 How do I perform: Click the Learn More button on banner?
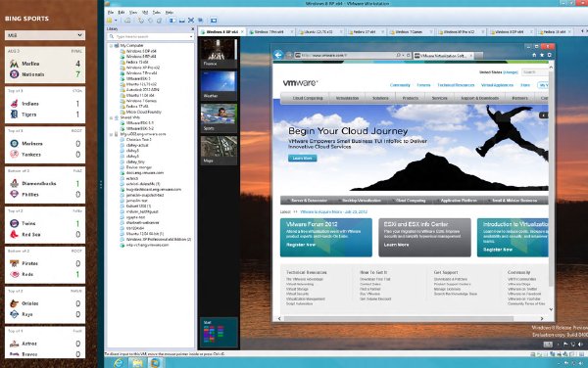(x=302, y=159)
